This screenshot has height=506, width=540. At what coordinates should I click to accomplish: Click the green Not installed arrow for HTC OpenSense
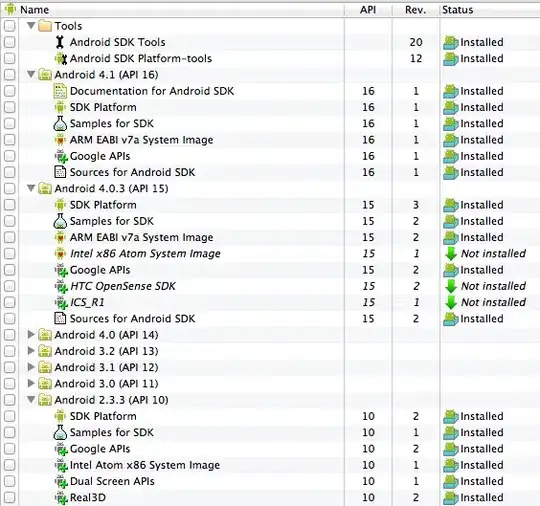point(450,286)
